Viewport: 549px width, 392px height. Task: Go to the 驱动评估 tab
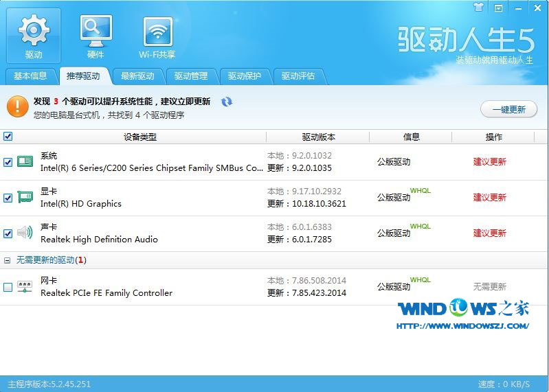point(298,76)
